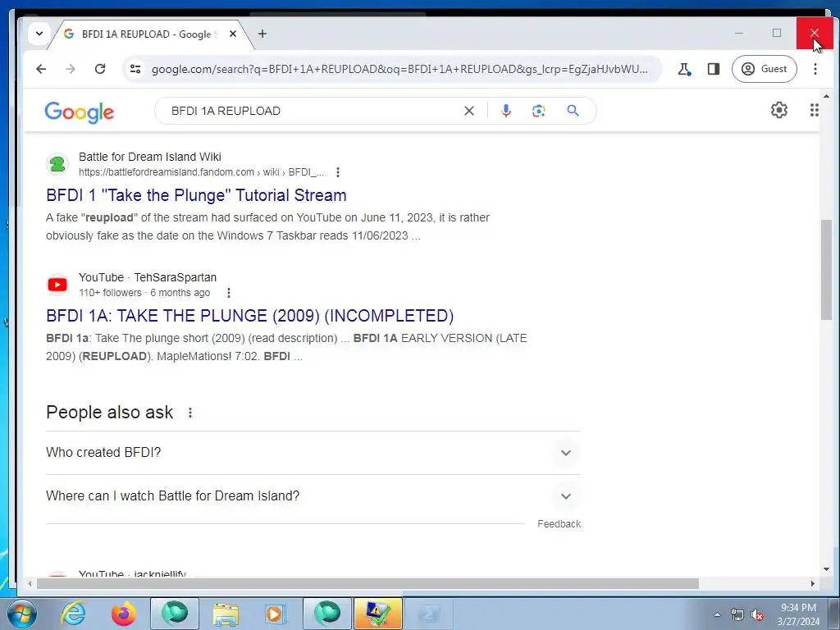The height and width of the screenshot is (630, 840).
Task: Click the vertical scrollbar up arrow
Action: [x=826, y=97]
